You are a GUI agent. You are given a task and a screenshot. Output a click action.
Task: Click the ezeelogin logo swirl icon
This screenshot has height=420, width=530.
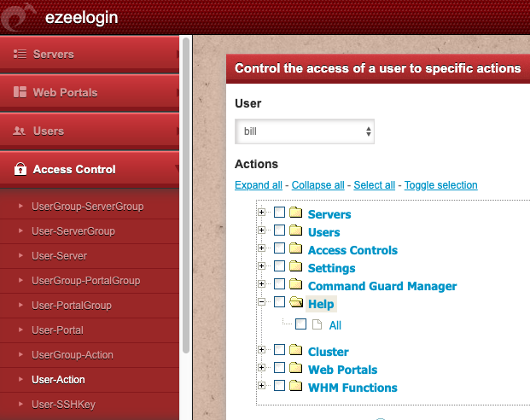(18, 18)
